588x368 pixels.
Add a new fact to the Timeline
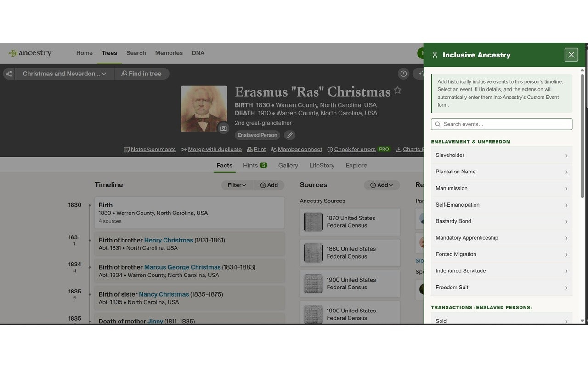pyautogui.click(x=269, y=185)
